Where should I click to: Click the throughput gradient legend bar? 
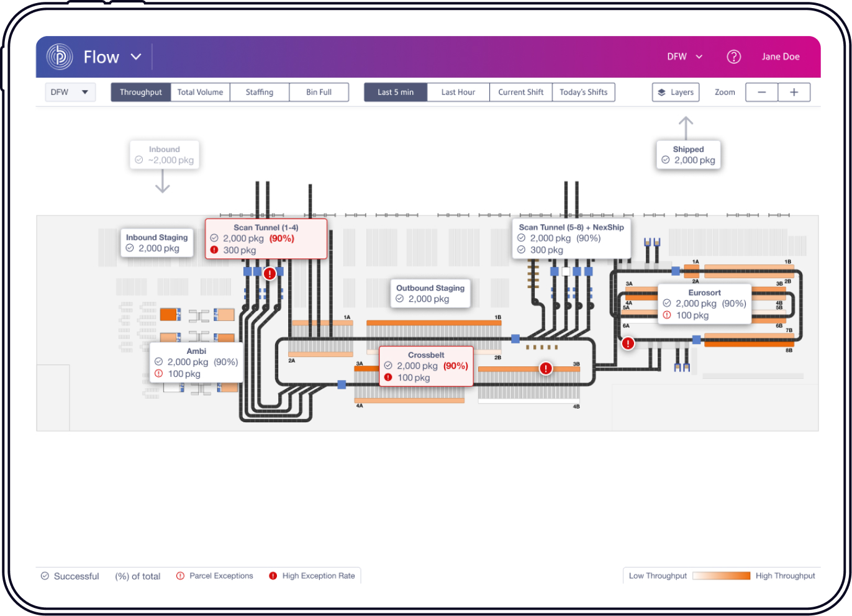721,576
